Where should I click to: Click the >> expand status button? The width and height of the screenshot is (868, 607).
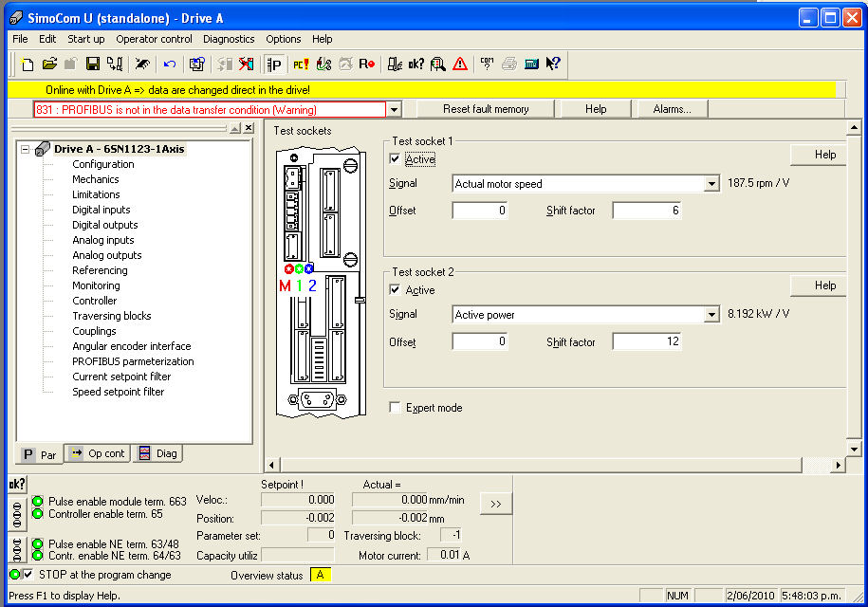click(x=495, y=504)
